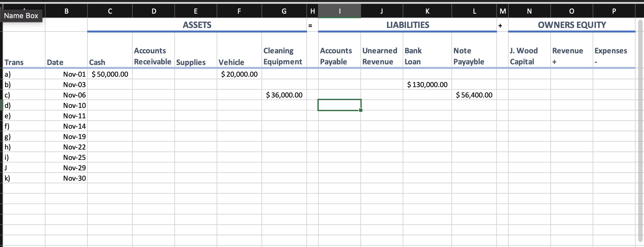Select column F header
644x247 pixels.
click(239, 11)
